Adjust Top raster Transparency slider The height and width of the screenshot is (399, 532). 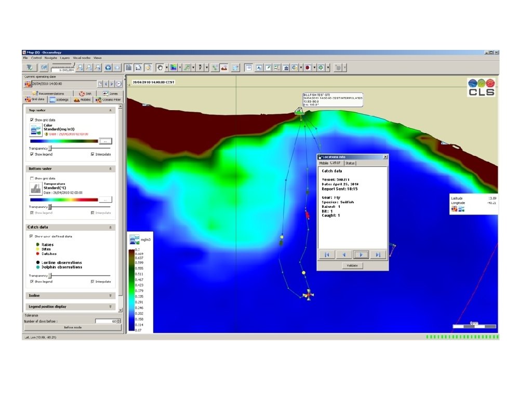(50, 148)
